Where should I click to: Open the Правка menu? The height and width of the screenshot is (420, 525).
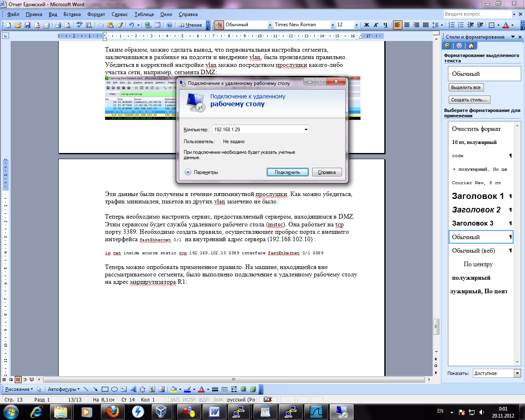click(x=34, y=14)
